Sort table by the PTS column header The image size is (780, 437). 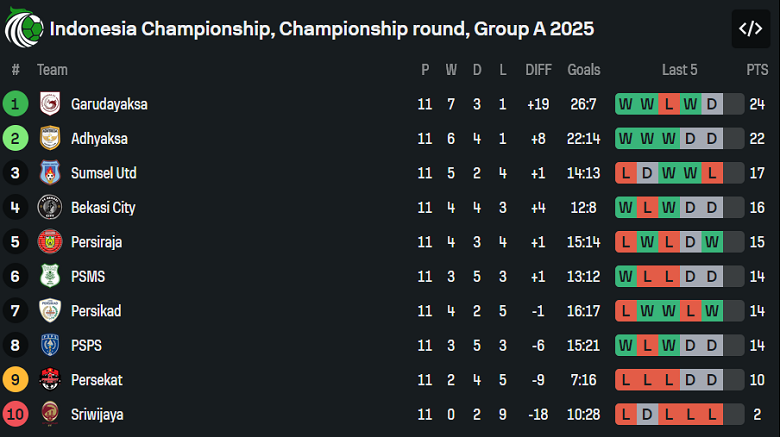point(757,70)
